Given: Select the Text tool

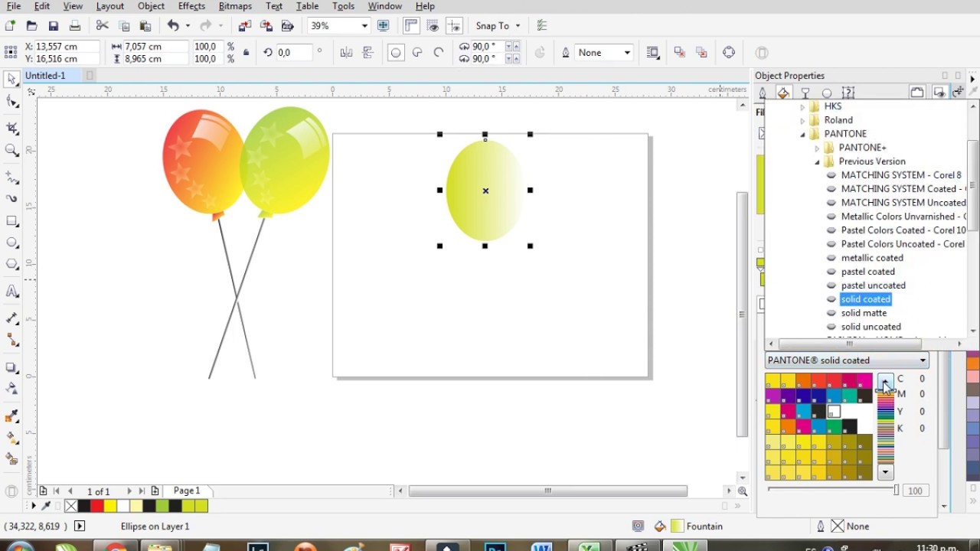Looking at the screenshot, I should point(11,292).
